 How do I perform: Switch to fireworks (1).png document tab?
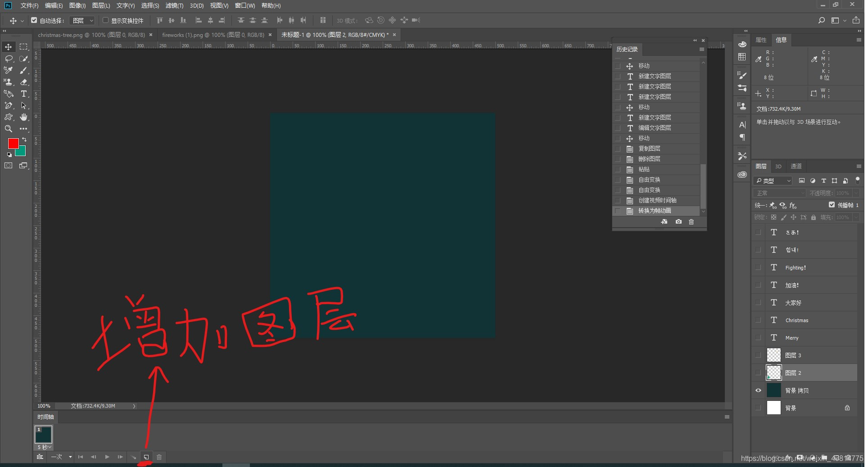213,35
